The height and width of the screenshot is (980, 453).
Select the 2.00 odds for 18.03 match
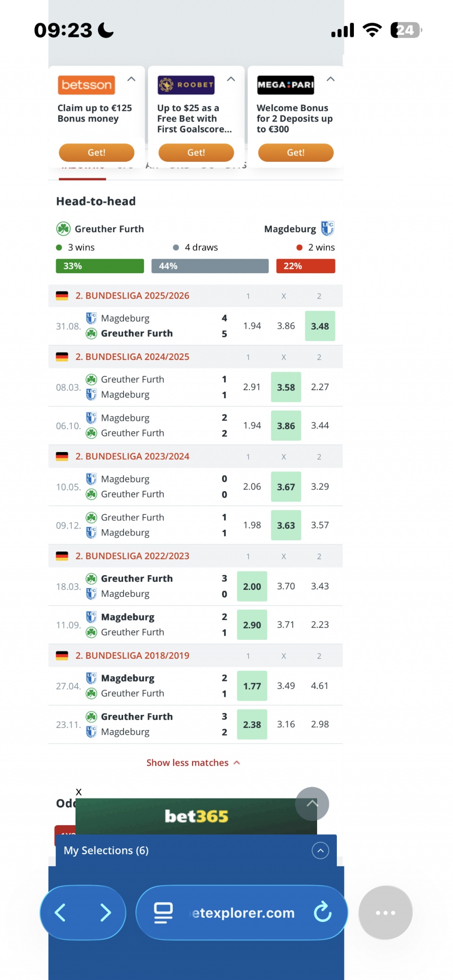pyautogui.click(x=252, y=586)
